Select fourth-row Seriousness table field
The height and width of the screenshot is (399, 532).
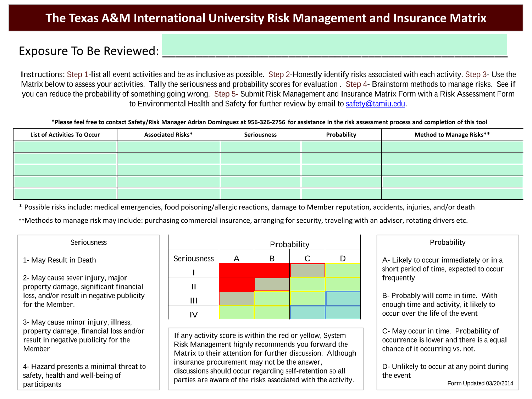tap(260, 182)
